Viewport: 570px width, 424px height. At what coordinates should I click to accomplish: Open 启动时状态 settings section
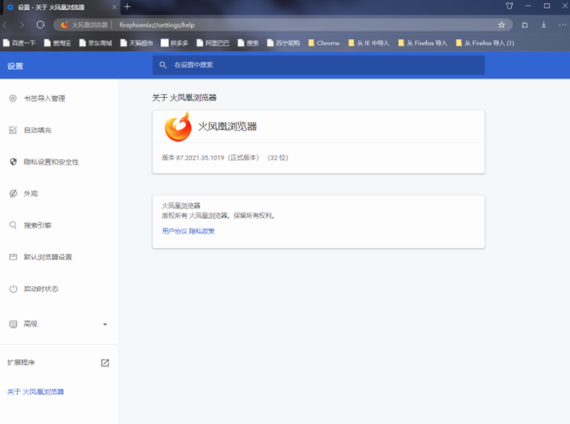click(41, 289)
